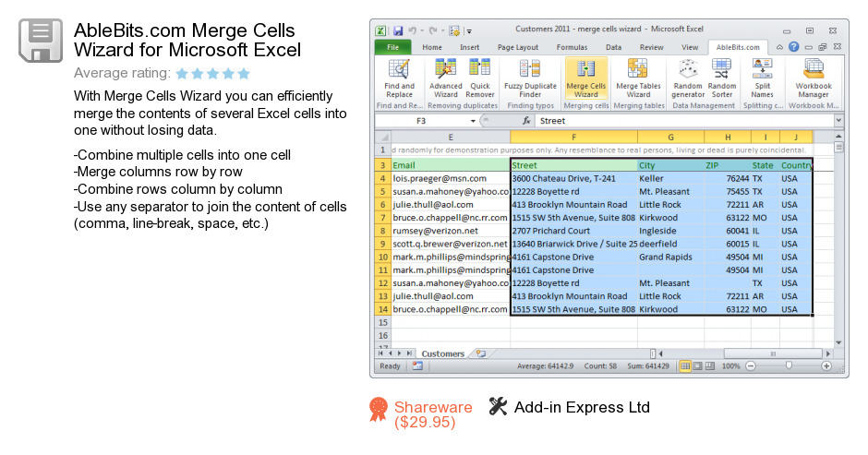
Task: Open the Undo history dropdown arrow
Action: 422,31
